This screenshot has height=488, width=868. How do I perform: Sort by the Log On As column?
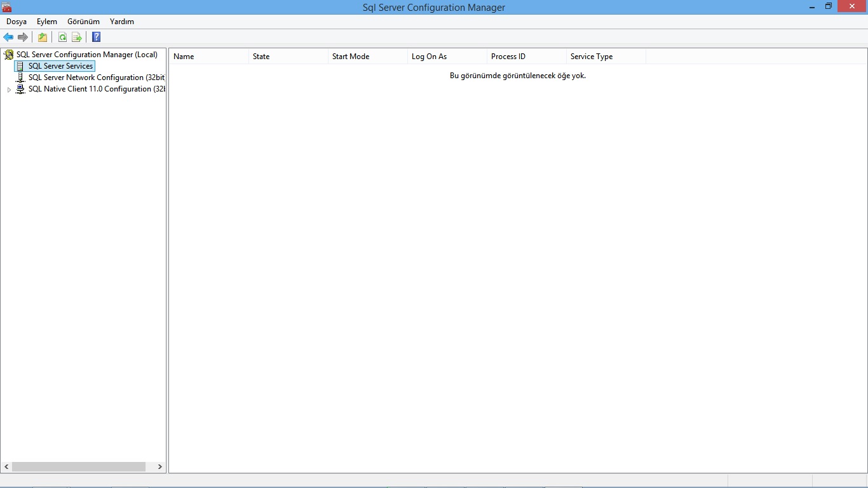447,57
